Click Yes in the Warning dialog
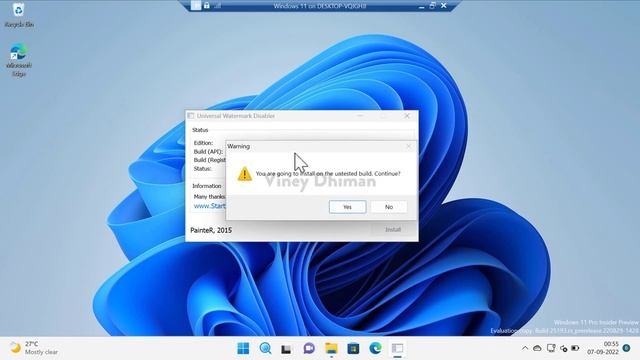640x360 pixels. tap(347, 207)
